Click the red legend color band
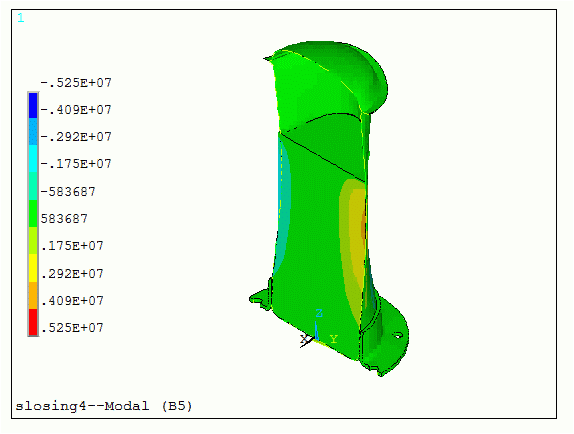Screen dimensions: 574x434 (x=33, y=322)
